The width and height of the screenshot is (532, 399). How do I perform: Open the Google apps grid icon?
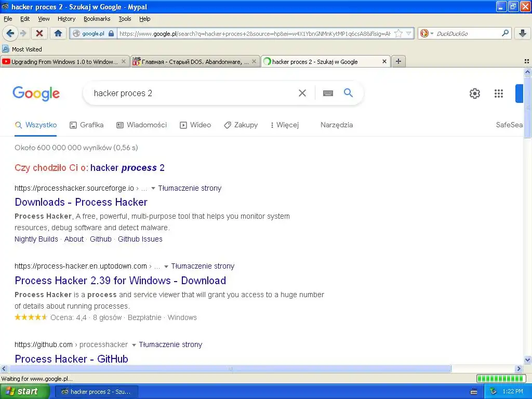[498, 94]
